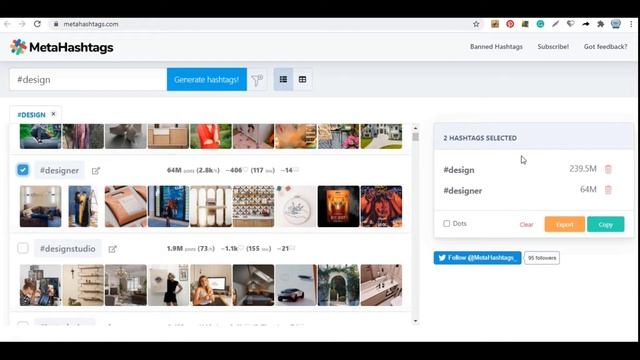Switch to grid view layout
This screenshot has width=640, height=360.
click(302, 80)
